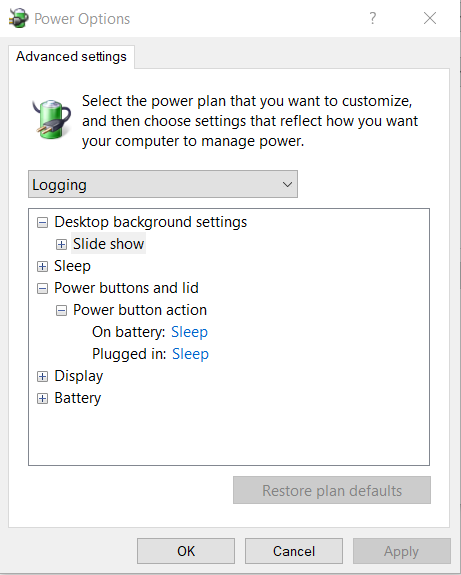Screen dimensions: 461x575
Task: Click the On battery label
Action: [129, 332]
